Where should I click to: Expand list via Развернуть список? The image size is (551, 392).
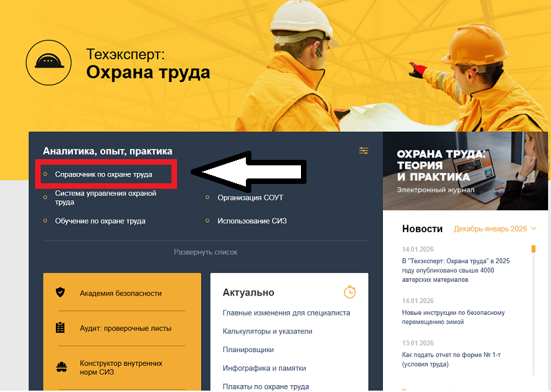click(205, 252)
